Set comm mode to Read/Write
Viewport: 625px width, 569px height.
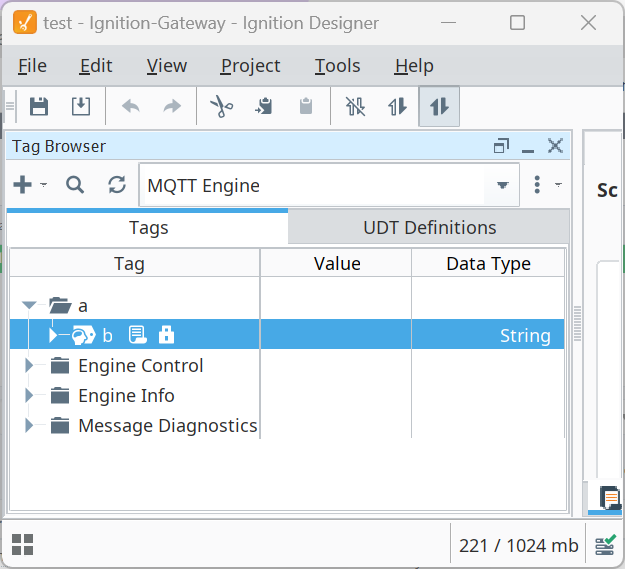coord(439,106)
